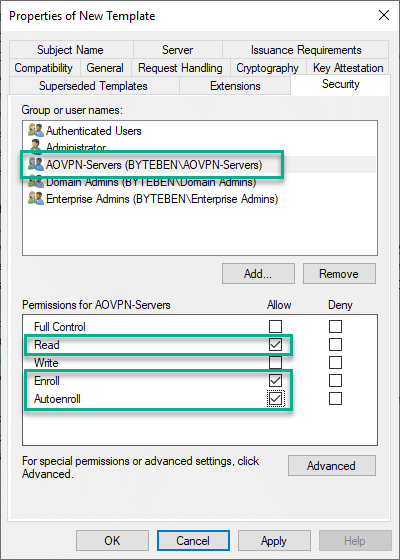Open the Cryptography tab
This screenshot has height=560, width=400.
coord(268,68)
